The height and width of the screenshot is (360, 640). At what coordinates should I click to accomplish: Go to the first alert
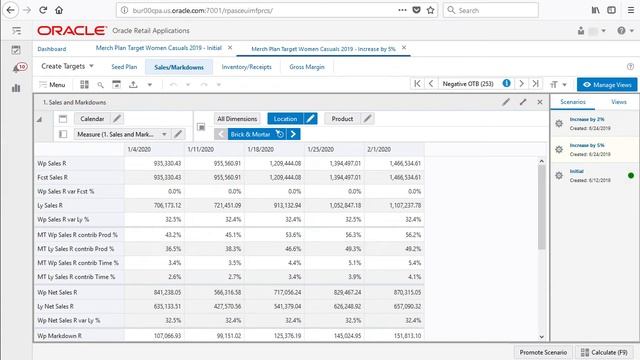417,84
